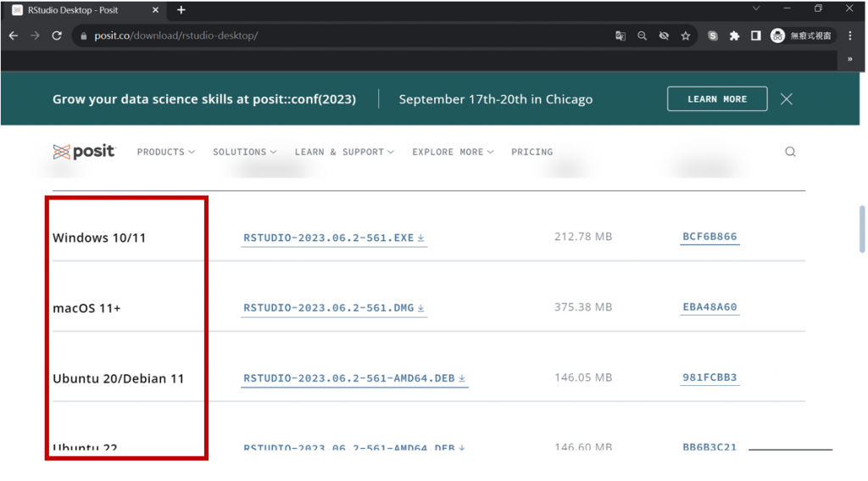Click the Windows 10/11 label

point(99,238)
